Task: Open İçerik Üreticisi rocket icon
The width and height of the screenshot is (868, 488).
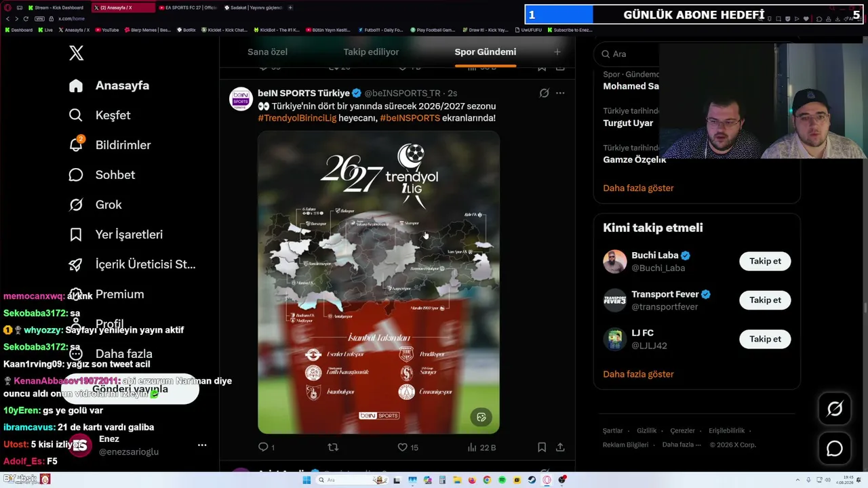Action: (76, 264)
